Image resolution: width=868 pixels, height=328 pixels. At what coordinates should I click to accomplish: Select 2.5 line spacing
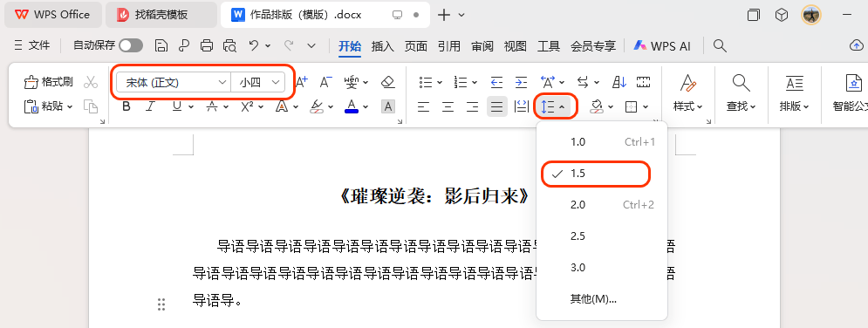tap(602, 236)
